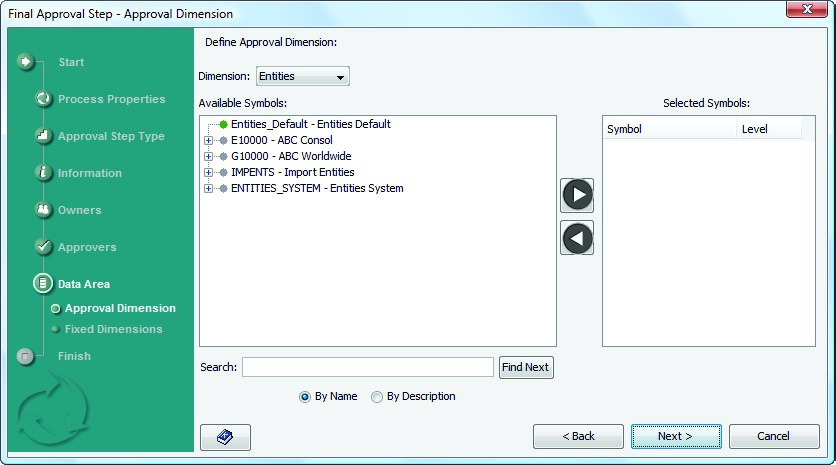
Task: Go to Data Area step label
Action: click(84, 284)
